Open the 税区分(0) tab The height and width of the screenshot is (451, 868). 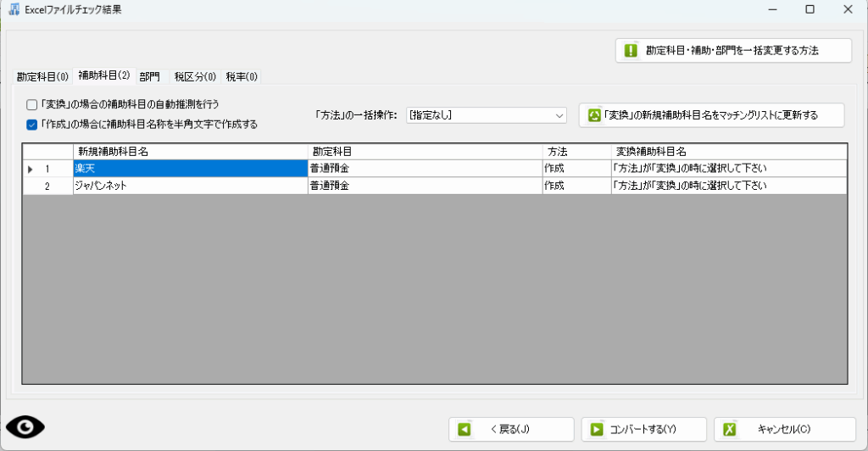click(195, 76)
